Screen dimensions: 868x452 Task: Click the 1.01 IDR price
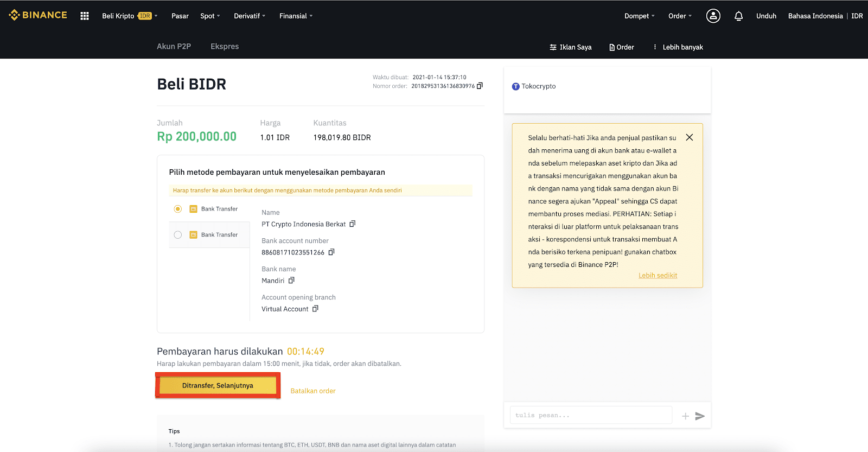click(x=275, y=137)
